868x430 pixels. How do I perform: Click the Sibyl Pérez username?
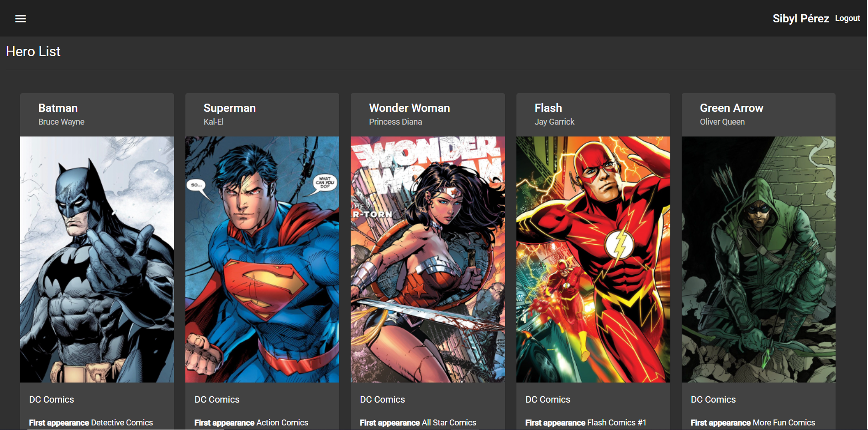point(800,19)
